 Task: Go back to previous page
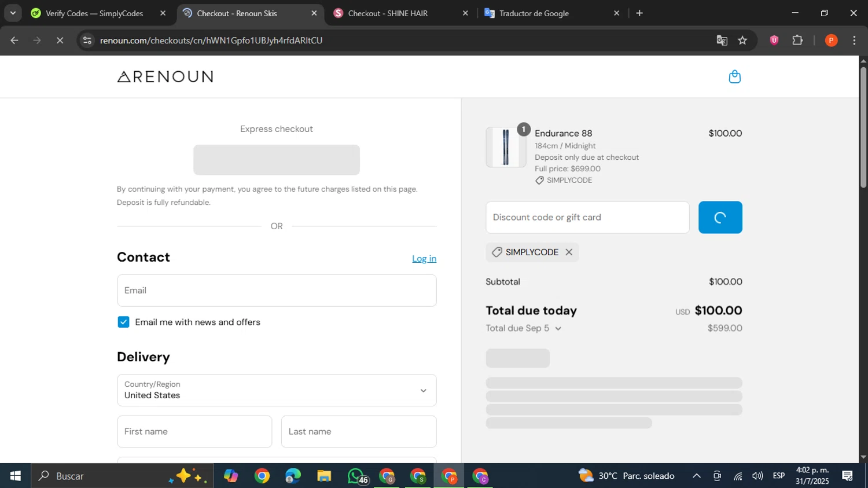(x=14, y=40)
